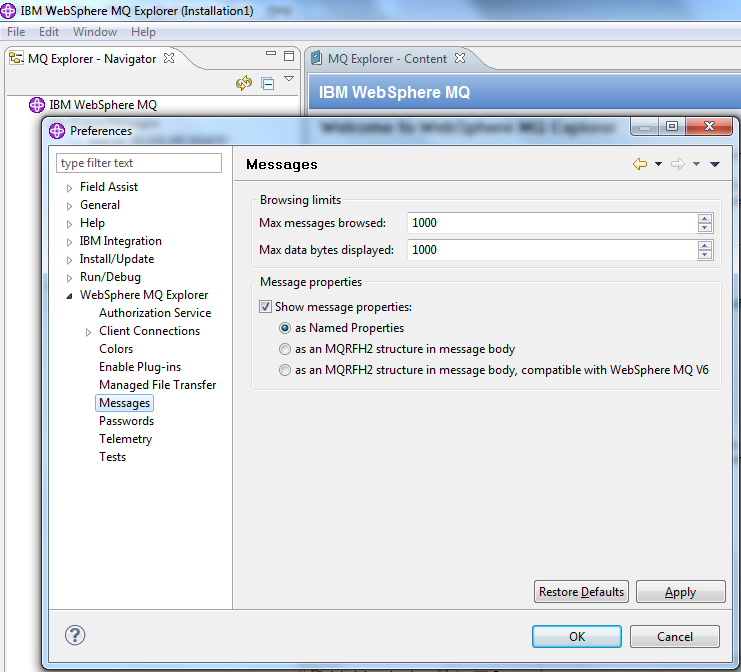Expand the Client Connections node

point(88,332)
